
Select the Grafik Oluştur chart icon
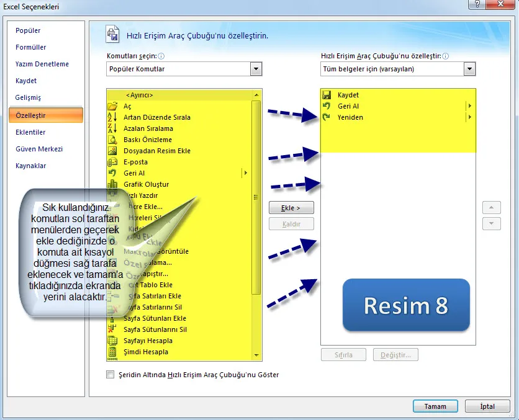(112, 184)
